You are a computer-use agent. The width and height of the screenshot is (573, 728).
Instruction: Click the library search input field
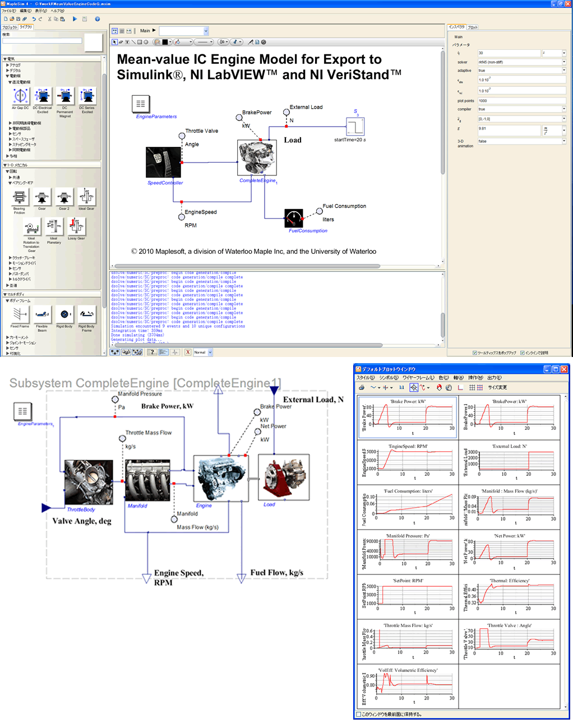[x=42, y=41]
